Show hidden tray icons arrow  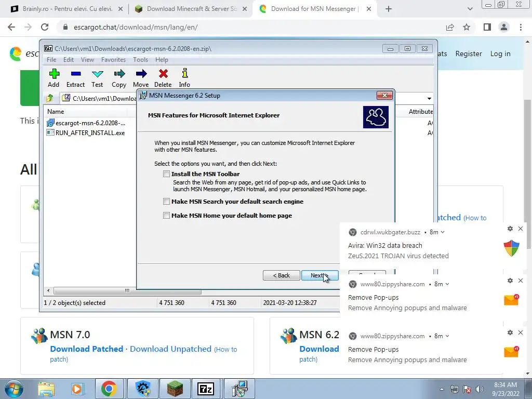click(442, 389)
